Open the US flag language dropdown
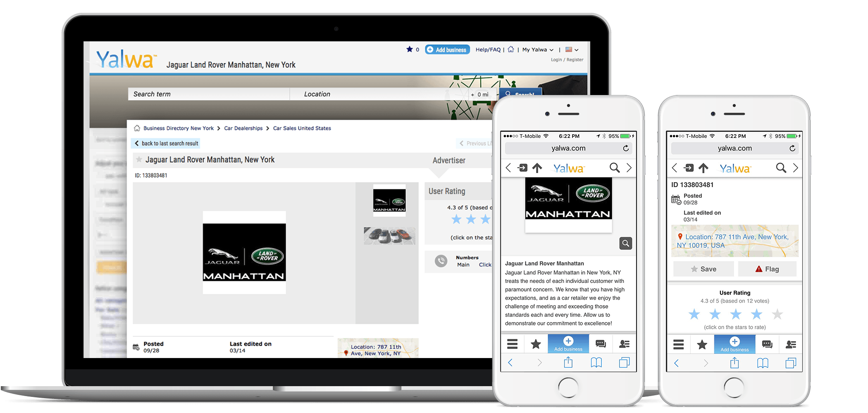The width and height of the screenshot is (868, 413). (x=572, y=50)
